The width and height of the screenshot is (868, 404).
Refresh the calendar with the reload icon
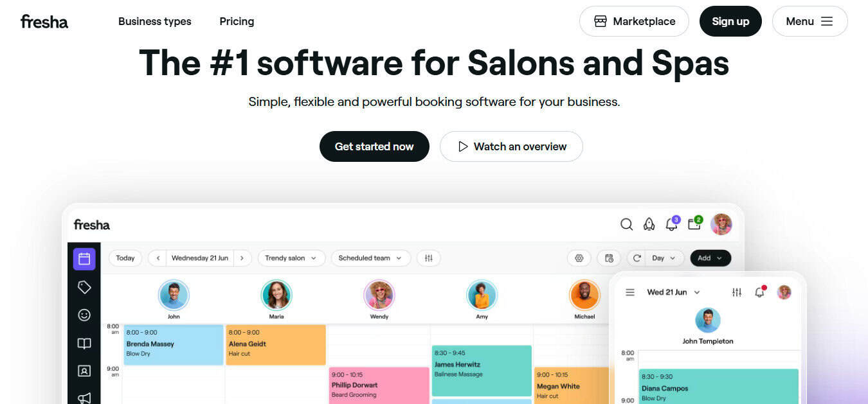637,258
